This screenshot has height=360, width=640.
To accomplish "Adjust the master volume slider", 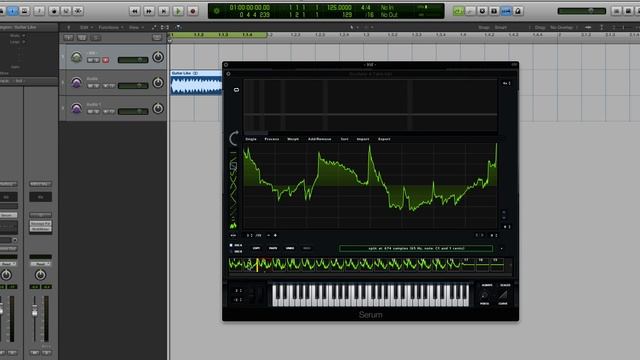I will tap(582, 11).
